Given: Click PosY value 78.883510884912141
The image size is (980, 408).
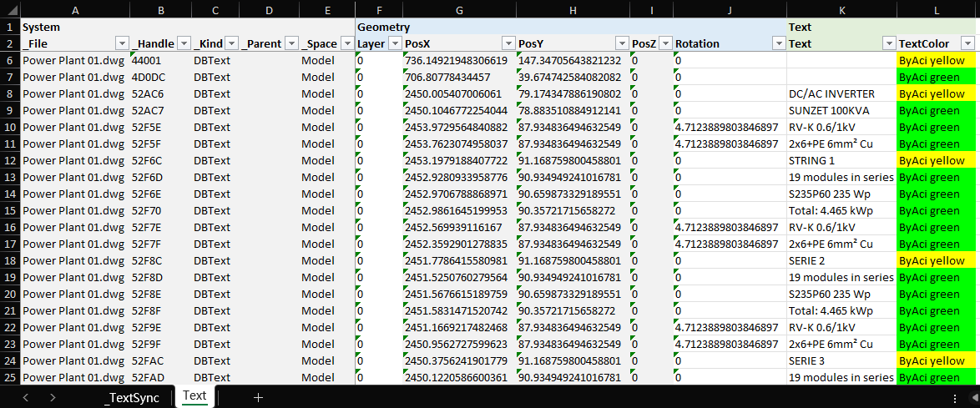Looking at the screenshot, I should 573,110.
